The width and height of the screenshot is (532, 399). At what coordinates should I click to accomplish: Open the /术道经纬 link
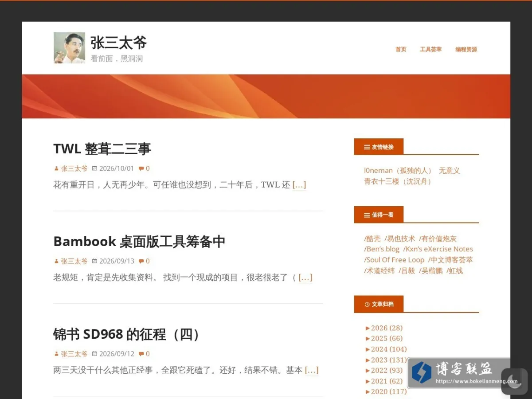click(x=379, y=270)
